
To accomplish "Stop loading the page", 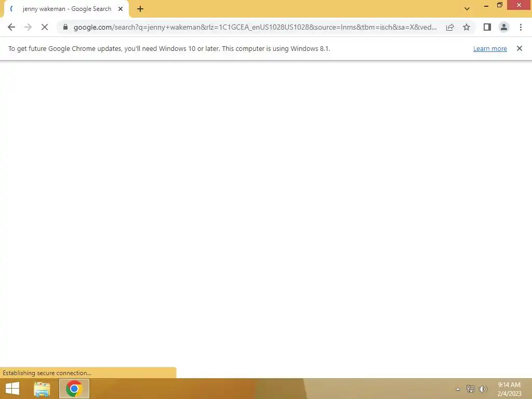I will 45,27.
